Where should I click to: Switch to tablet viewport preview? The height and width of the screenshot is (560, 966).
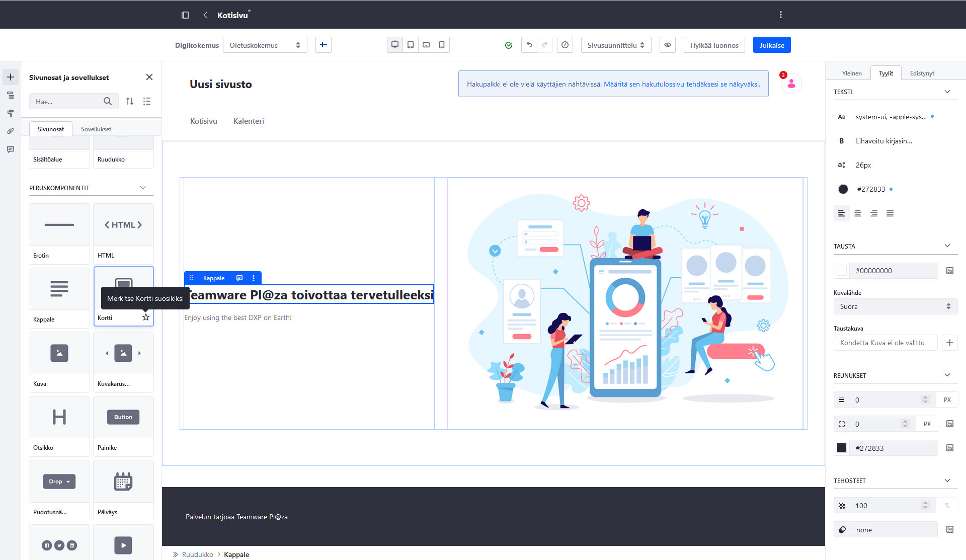click(x=411, y=45)
